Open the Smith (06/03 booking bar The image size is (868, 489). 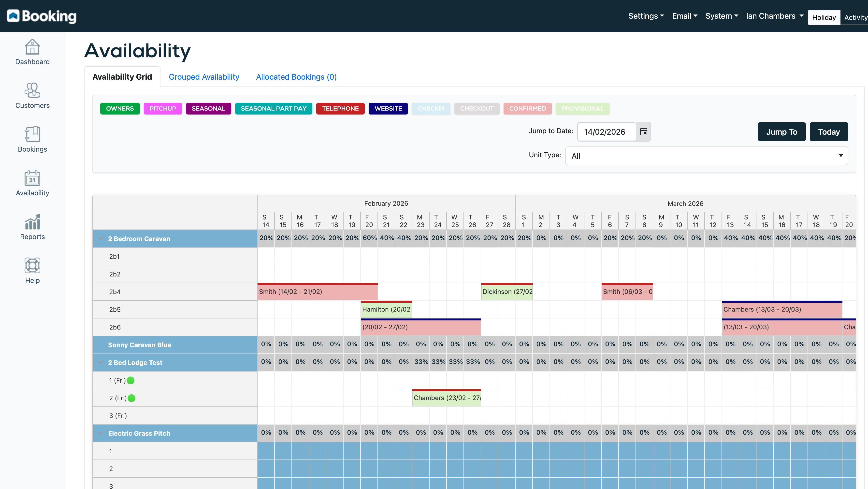[627, 292]
